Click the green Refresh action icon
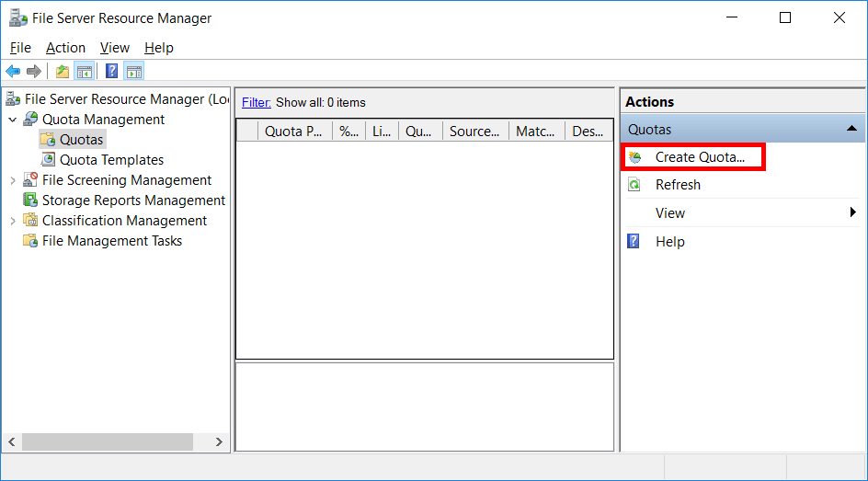This screenshot has height=481, width=868. pyautogui.click(x=634, y=185)
